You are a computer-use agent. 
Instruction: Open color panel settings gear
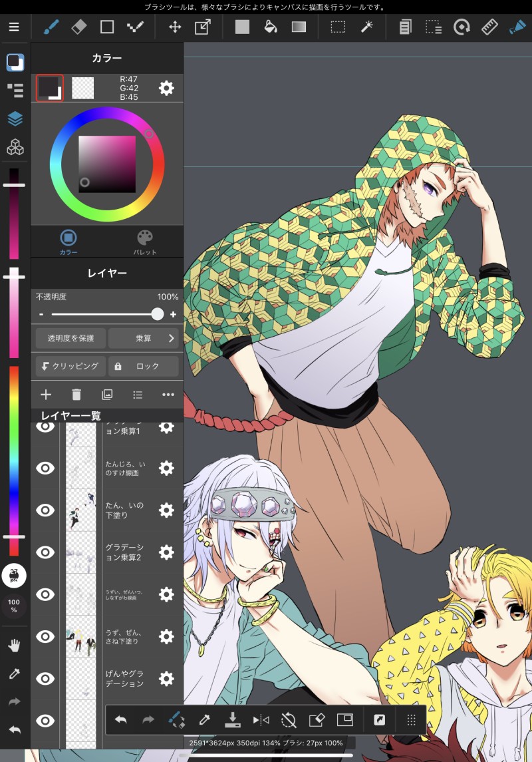(x=166, y=88)
